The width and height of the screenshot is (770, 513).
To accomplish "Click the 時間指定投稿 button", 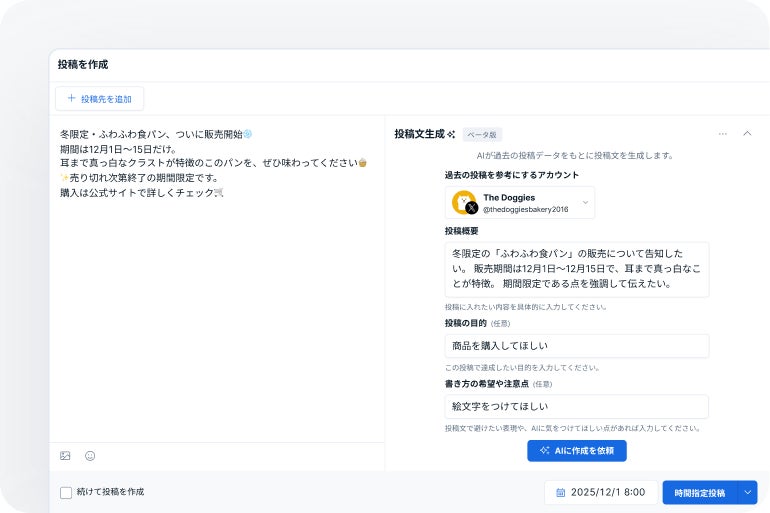I will coord(699,493).
